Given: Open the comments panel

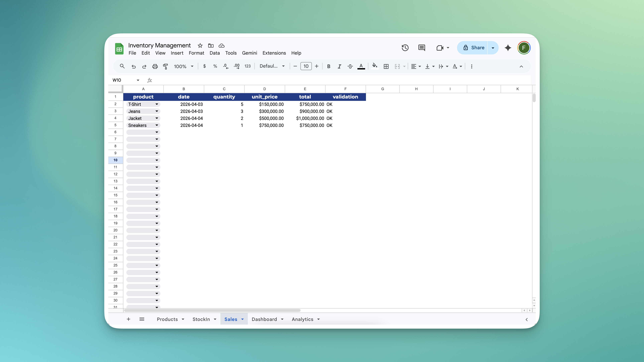Looking at the screenshot, I should [421, 48].
